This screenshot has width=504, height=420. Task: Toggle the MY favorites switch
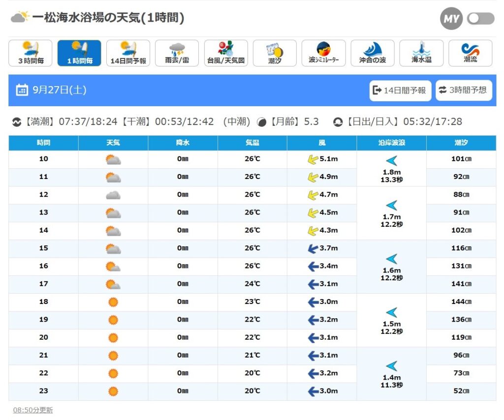click(480, 18)
